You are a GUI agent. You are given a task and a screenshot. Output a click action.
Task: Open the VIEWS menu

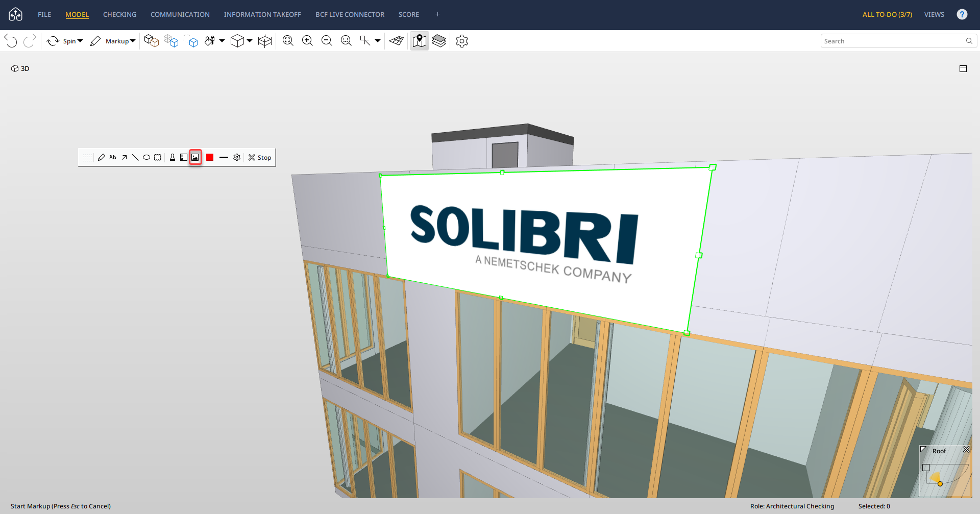tap(934, 14)
